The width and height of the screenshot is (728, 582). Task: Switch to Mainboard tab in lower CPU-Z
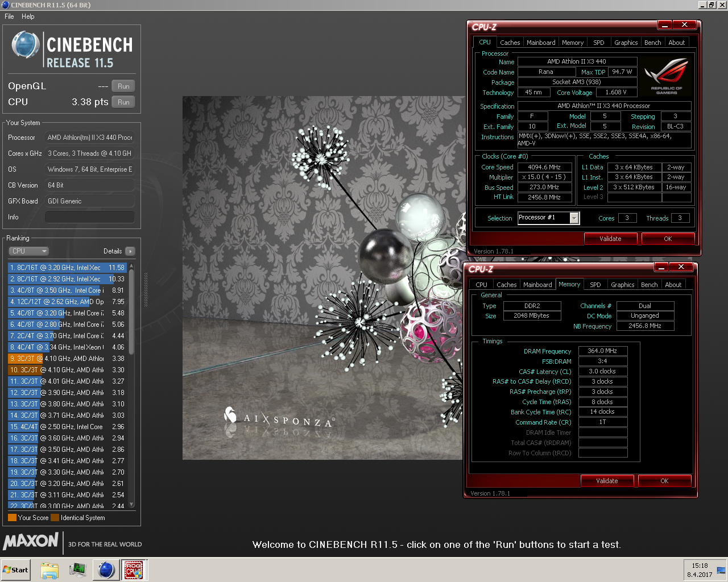pyautogui.click(x=537, y=285)
